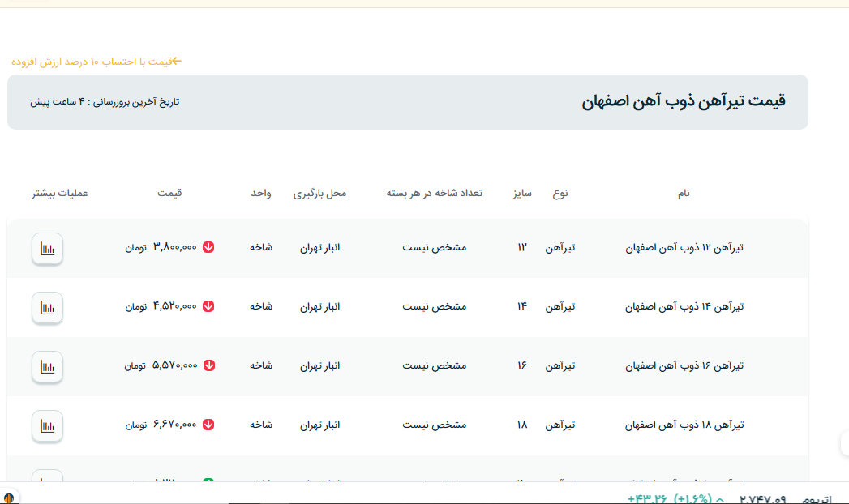
Task: Click the 'قیمت' column header
Action: click(x=169, y=193)
